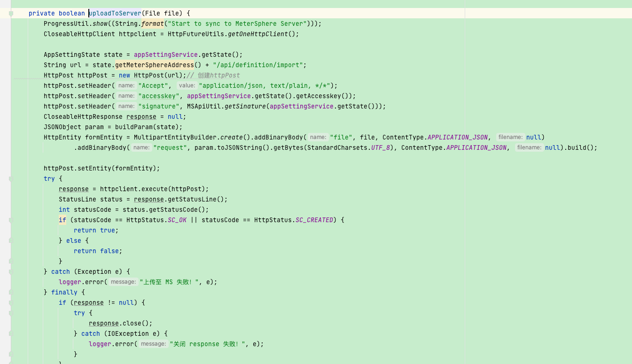Click the StandardCharsets class reference
Screen dimensions: 632x364
tap(337, 147)
